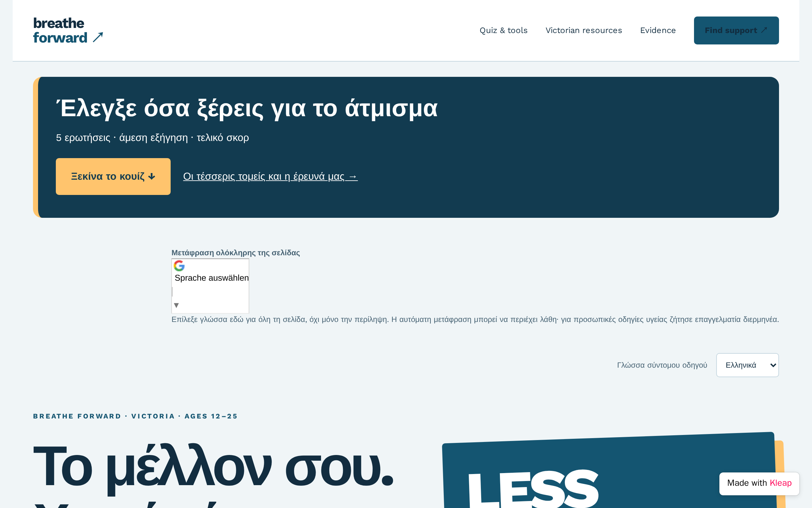Screen dimensions: 812x508
Task: Click the Made with Kleap badge
Action: [759, 483]
